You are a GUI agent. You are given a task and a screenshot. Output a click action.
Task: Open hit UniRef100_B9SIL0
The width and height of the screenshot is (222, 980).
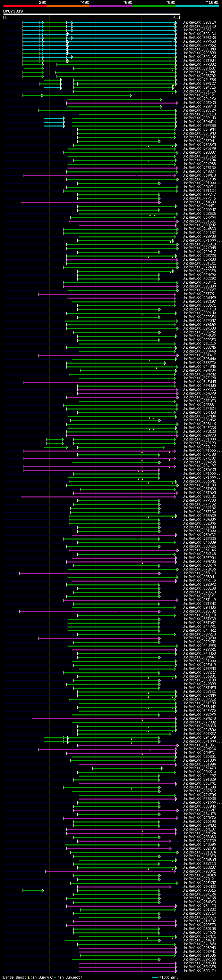pos(199,23)
